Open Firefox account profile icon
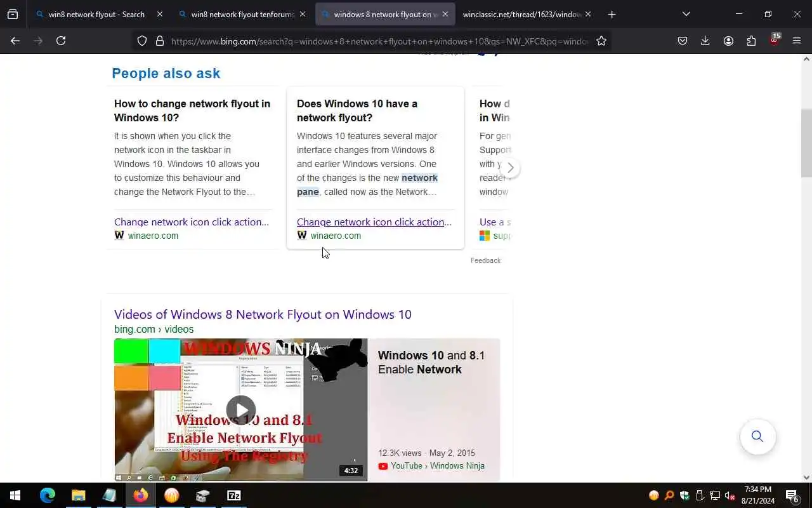The height and width of the screenshot is (508, 812). 728,41
